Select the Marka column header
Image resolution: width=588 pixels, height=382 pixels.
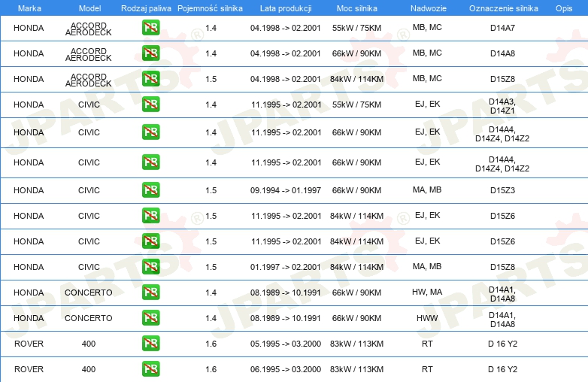click(x=29, y=8)
